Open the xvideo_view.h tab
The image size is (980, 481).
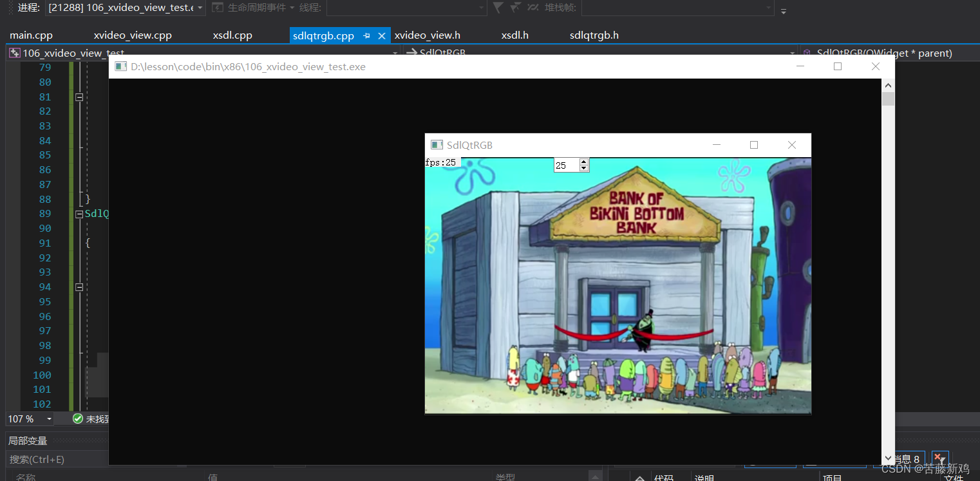point(428,35)
